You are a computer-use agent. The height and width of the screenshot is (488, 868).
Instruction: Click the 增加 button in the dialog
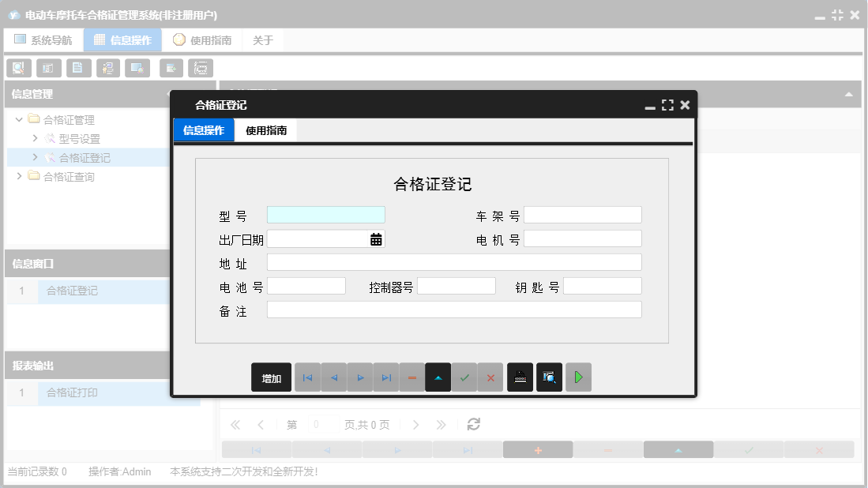(271, 377)
